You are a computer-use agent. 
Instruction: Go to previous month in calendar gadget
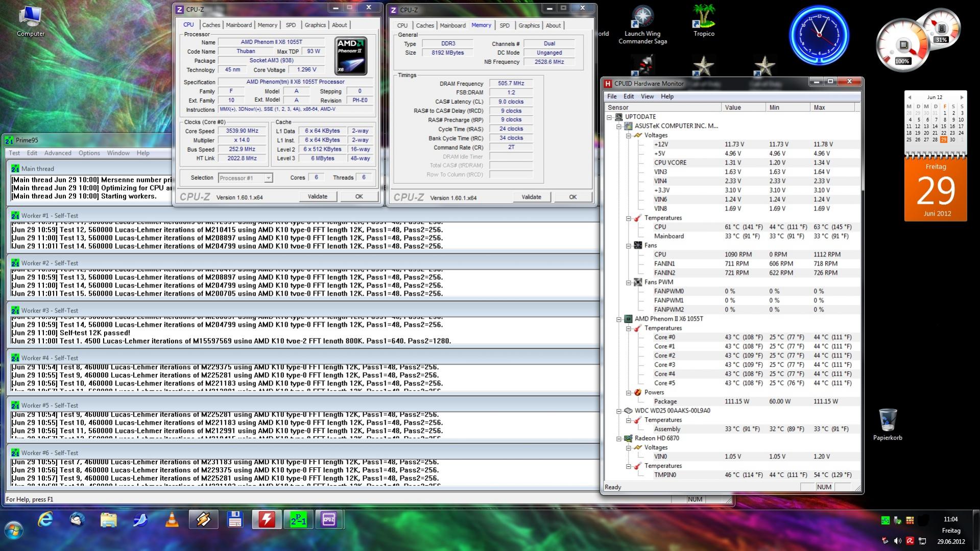[909, 97]
